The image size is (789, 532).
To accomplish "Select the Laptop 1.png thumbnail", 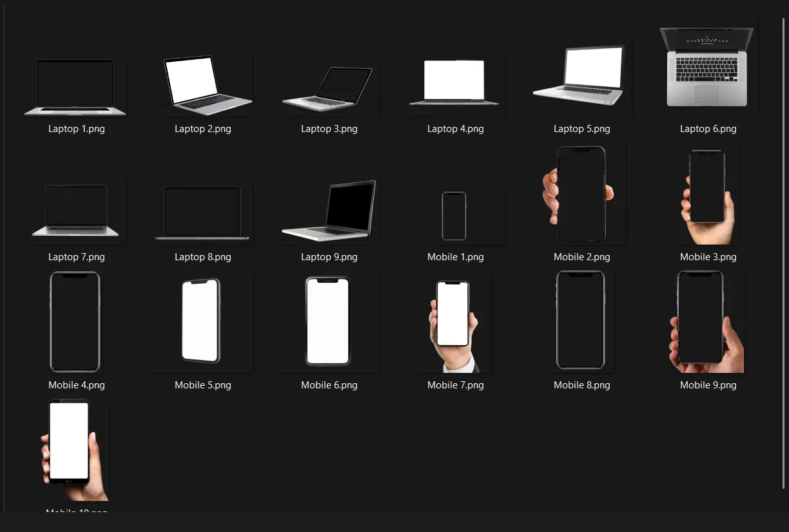I will [x=75, y=86].
